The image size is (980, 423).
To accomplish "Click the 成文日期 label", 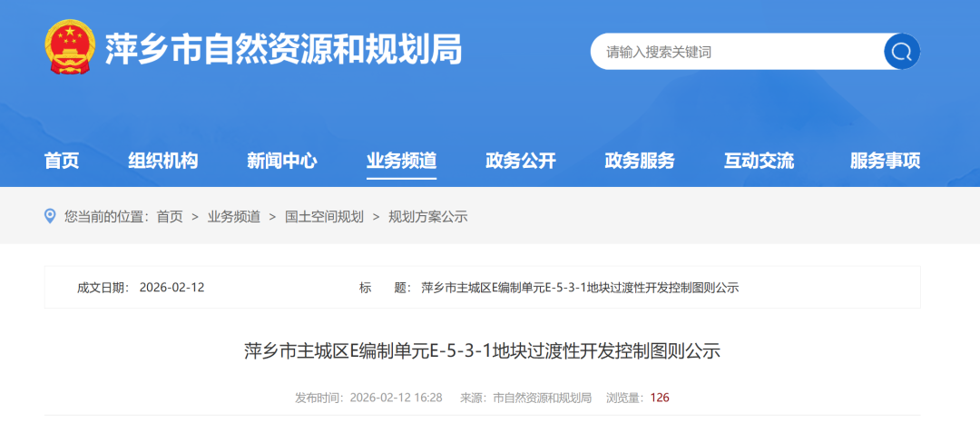I will pos(103,288).
